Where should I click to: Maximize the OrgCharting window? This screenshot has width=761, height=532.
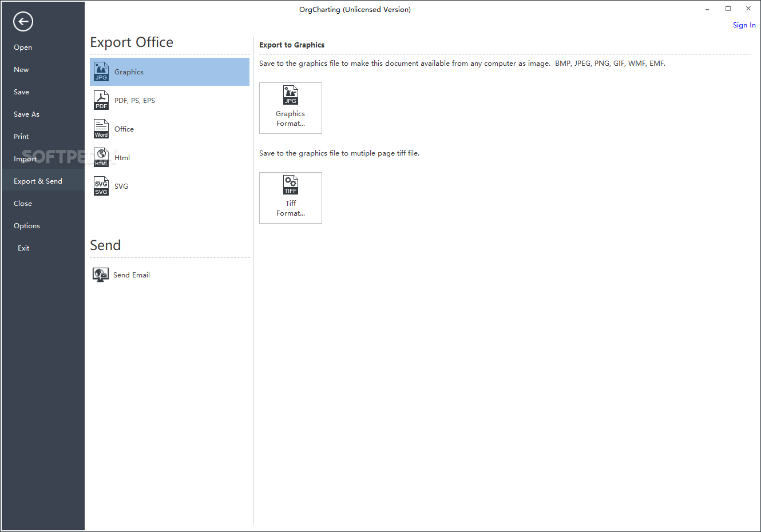[728, 9]
